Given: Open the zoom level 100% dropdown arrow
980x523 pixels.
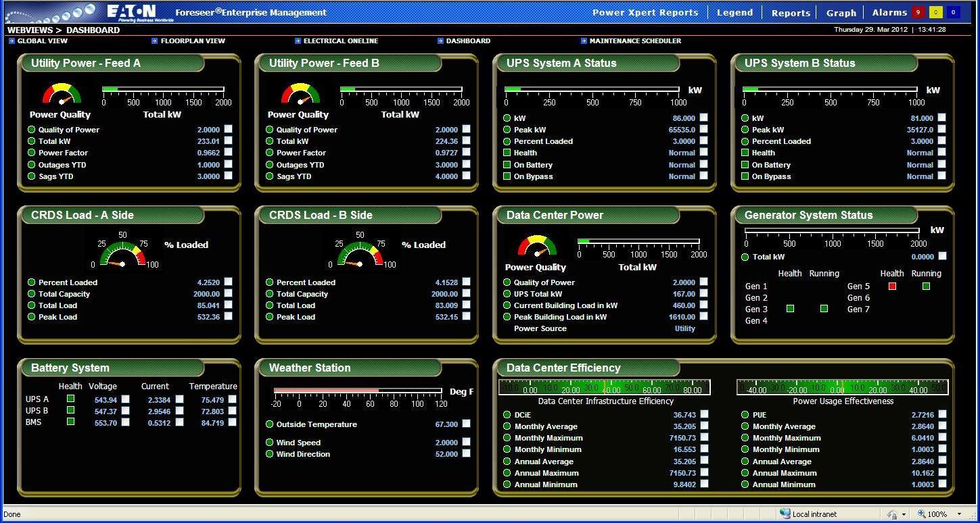Looking at the screenshot, I should pos(959,514).
